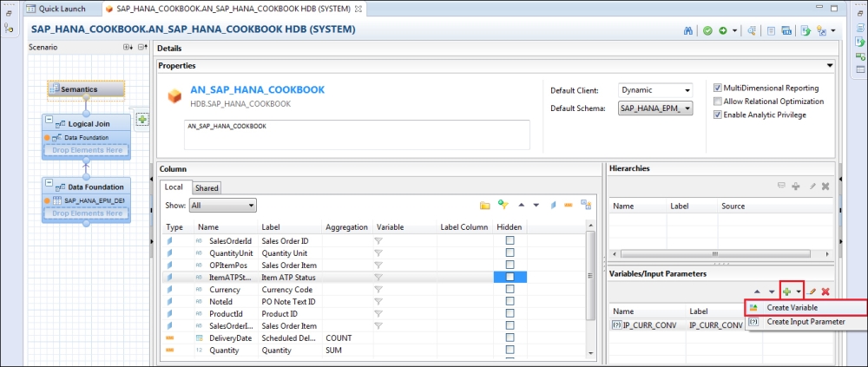Switch to the Local tab
This screenshot has width=868, height=367.
click(174, 187)
